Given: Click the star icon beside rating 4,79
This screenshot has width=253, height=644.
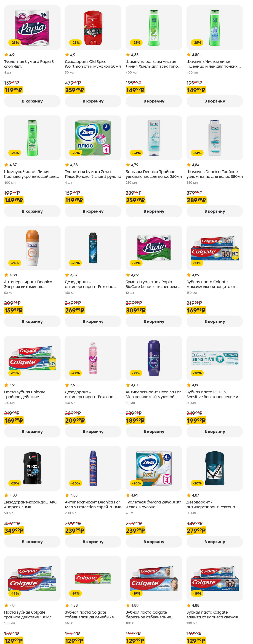Looking at the screenshot, I should [128, 165].
